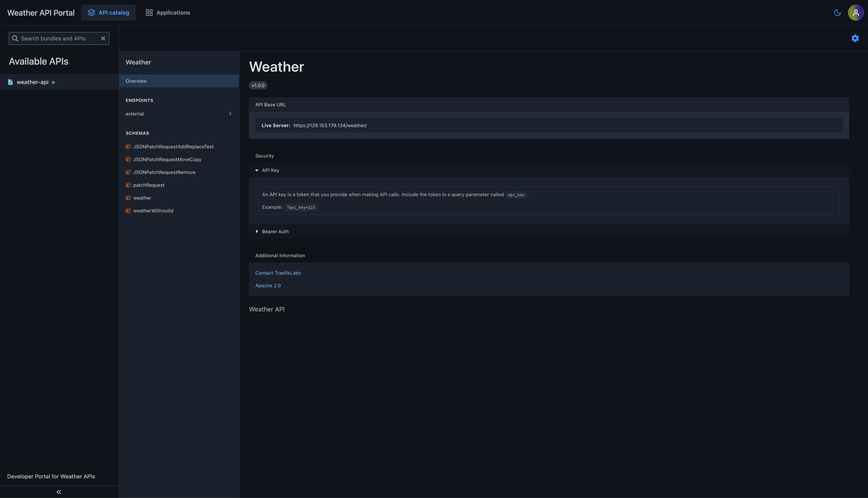Image resolution: width=868 pixels, height=498 pixels.
Task: Collapse the sidebar with double chevron
Action: pyautogui.click(x=59, y=492)
